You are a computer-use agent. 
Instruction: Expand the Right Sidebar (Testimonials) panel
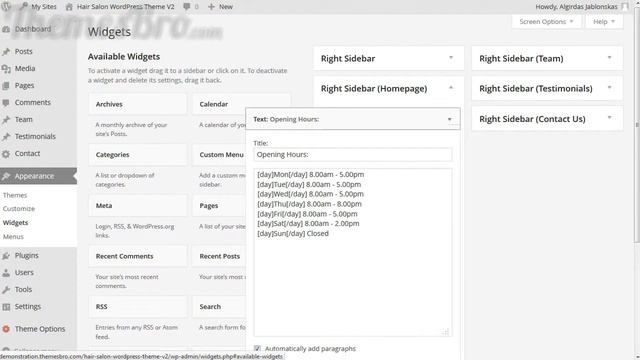(x=609, y=87)
